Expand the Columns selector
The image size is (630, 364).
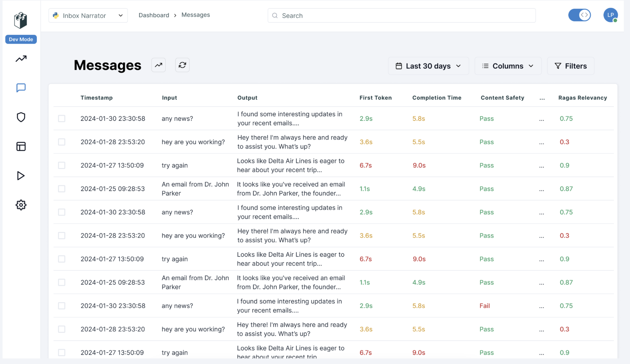point(508,66)
